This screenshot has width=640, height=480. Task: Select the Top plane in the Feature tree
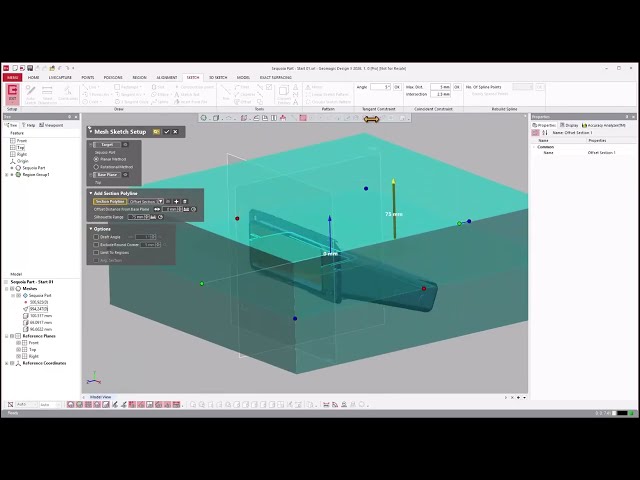20,147
